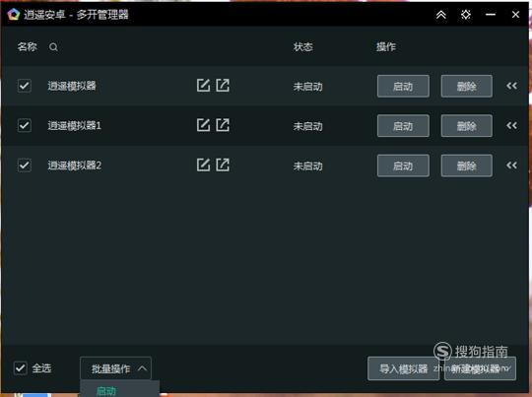Screen dimensions: 532x397
Task: Click the export icon for 逍遥模拟器
Action: pyautogui.click(x=223, y=85)
